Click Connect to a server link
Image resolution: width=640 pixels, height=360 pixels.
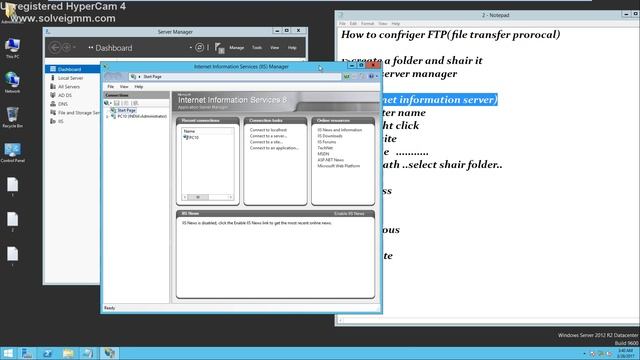[x=268, y=136]
